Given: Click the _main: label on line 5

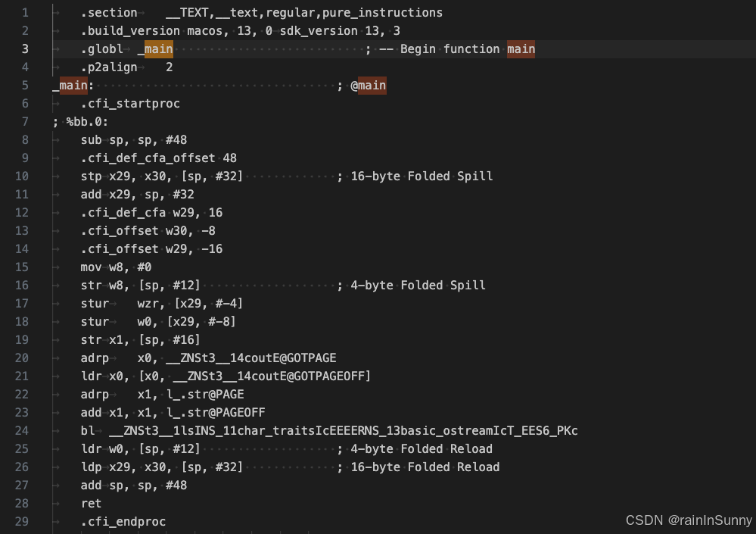Looking at the screenshot, I should (x=73, y=86).
